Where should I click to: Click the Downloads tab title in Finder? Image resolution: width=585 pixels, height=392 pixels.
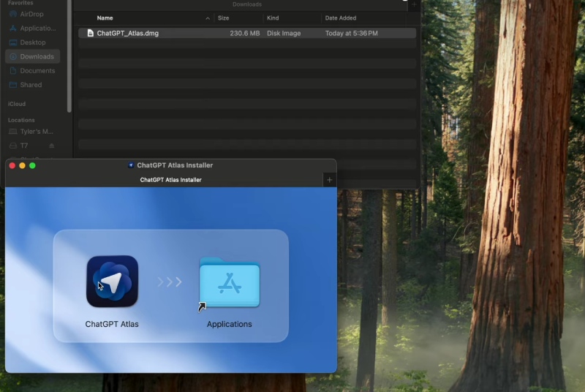pos(246,4)
